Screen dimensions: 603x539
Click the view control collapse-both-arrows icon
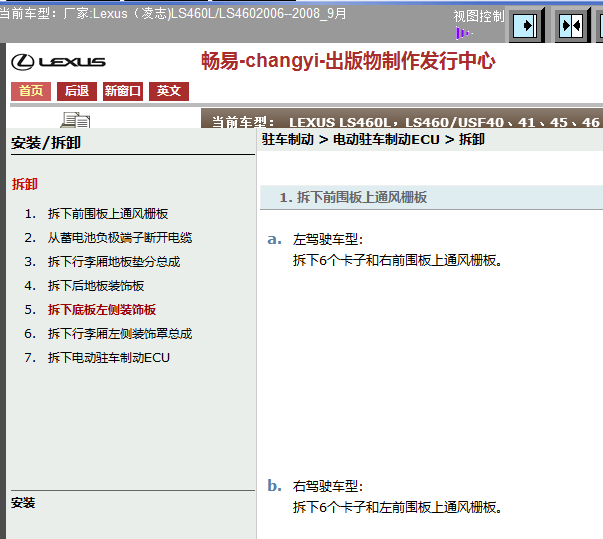[x=571, y=26]
